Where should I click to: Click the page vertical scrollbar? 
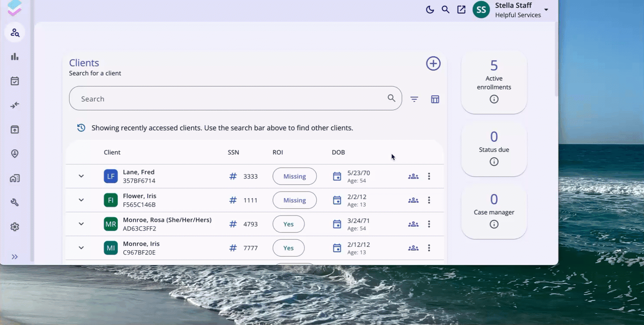pos(556,59)
